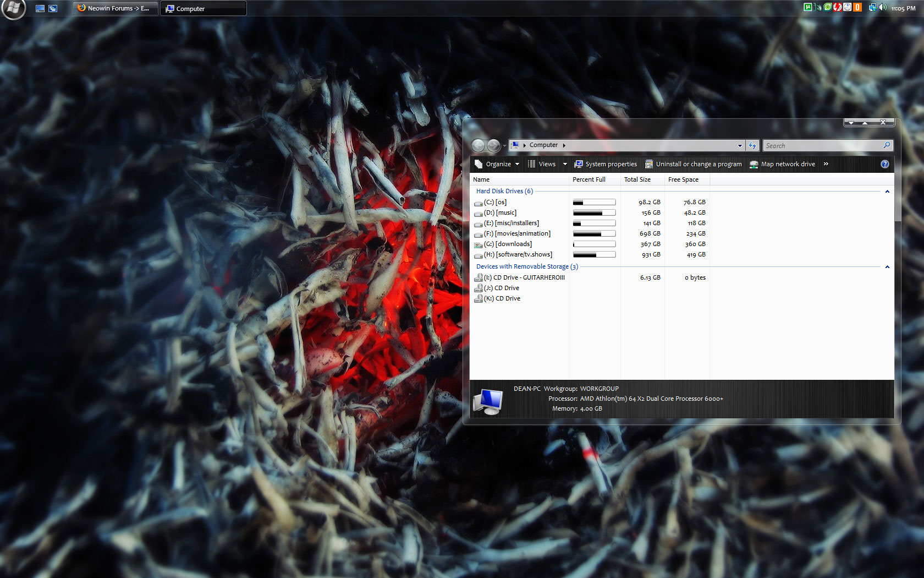Click the network connection tray icon

pos(872,8)
